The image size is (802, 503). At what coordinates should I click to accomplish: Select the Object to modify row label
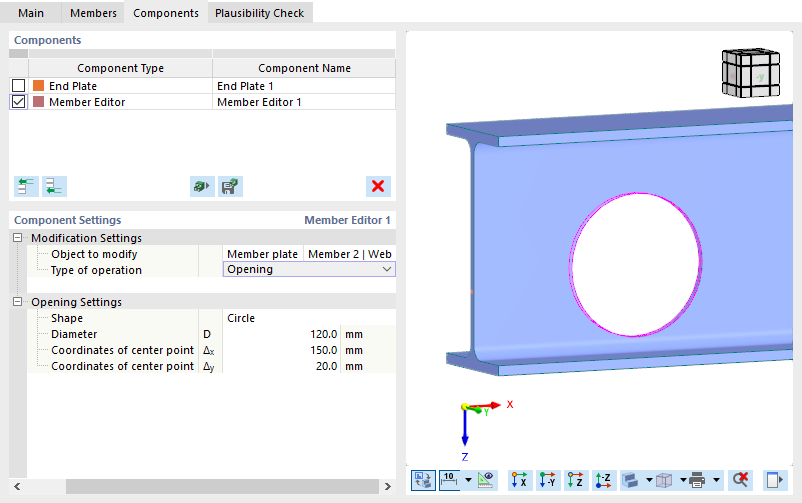point(94,254)
